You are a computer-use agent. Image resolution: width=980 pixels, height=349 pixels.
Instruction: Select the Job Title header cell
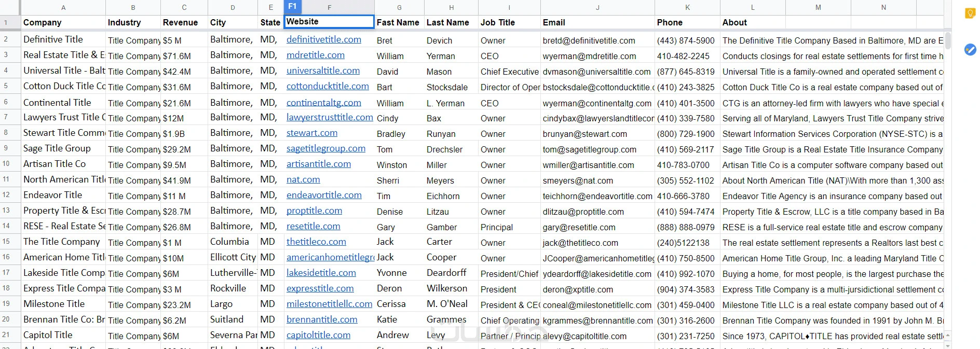point(509,22)
